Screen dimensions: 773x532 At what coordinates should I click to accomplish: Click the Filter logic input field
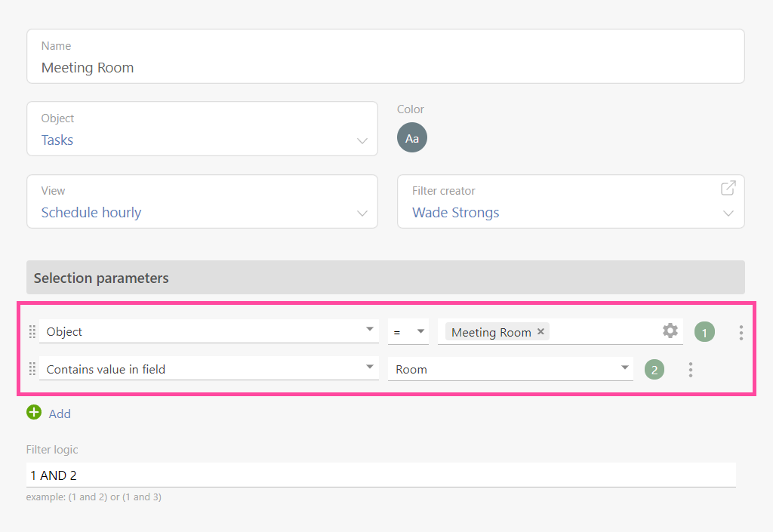(x=381, y=475)
